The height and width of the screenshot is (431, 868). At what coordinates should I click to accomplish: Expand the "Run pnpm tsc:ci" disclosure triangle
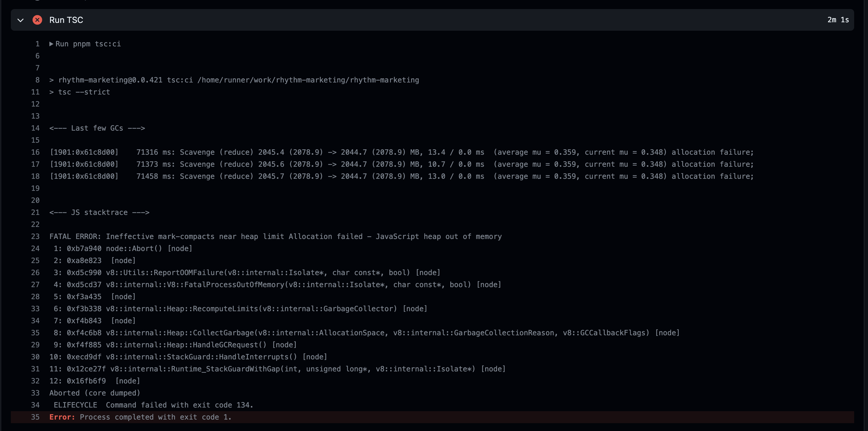[51, 44]
